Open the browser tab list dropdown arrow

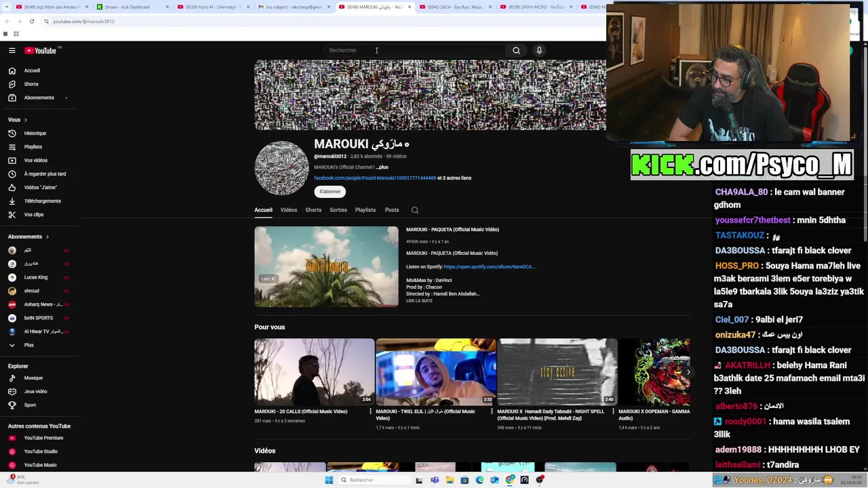point(6,7)
